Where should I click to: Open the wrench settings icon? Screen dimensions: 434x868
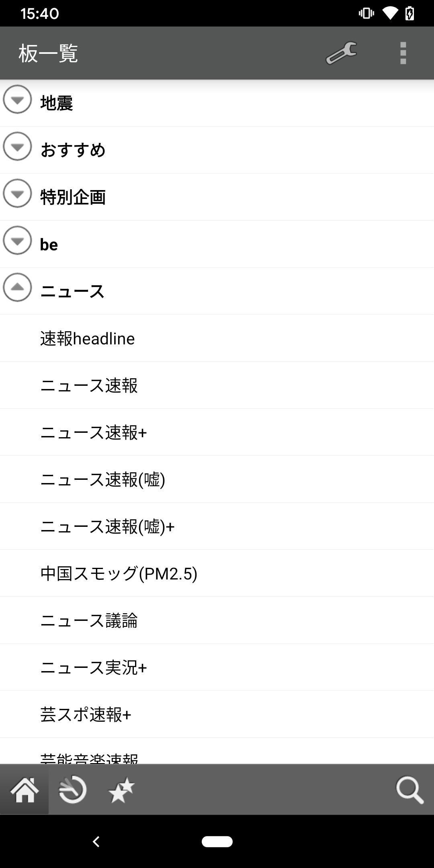pos(341,53)
